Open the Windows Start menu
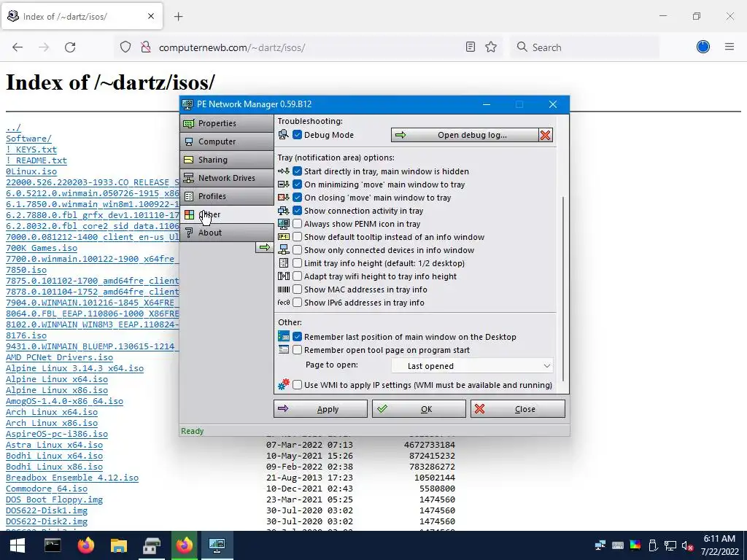The image size is (747, 560). click(18, 545)
